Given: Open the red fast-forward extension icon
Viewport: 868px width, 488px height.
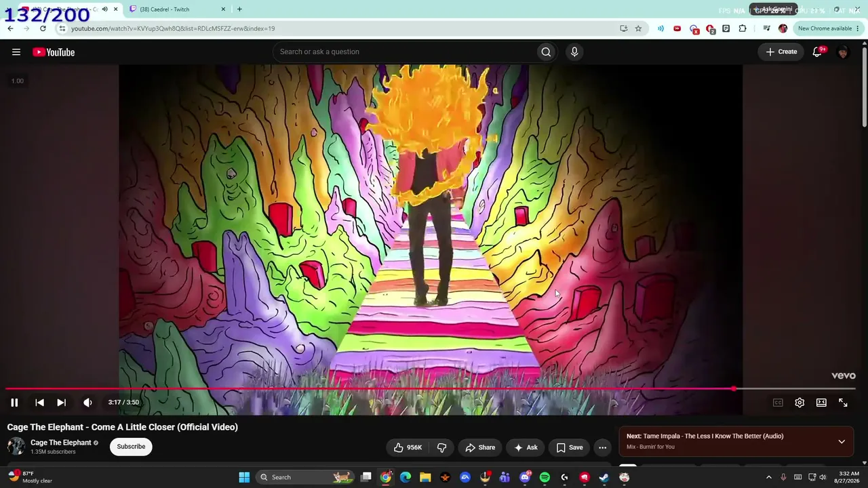Looking at the screenshot, I should (677, 28).
